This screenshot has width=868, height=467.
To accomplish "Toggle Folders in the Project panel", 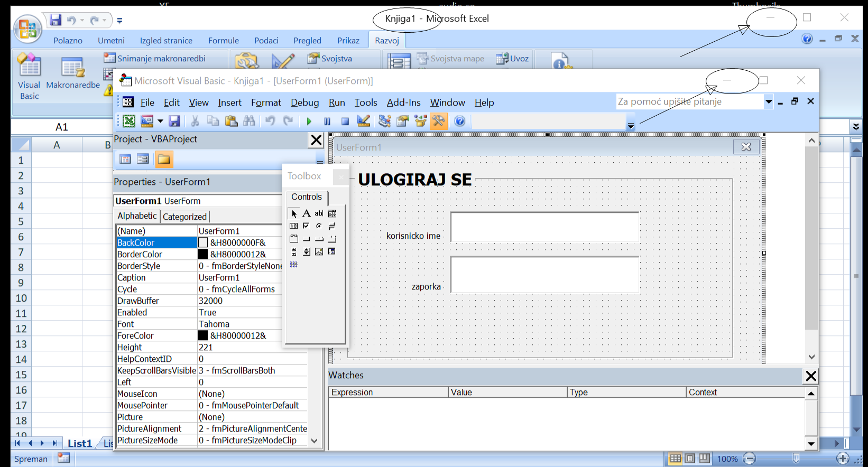I will pos(164,159).
